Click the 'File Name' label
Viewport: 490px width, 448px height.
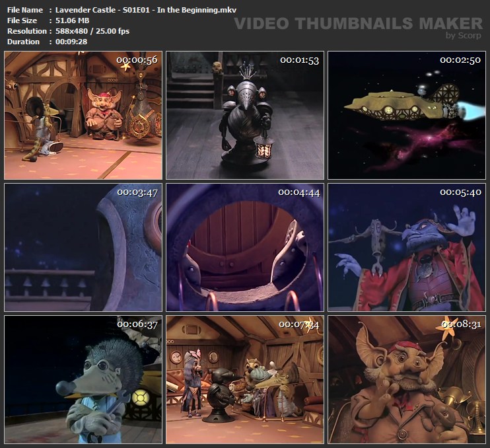[25, 10]
